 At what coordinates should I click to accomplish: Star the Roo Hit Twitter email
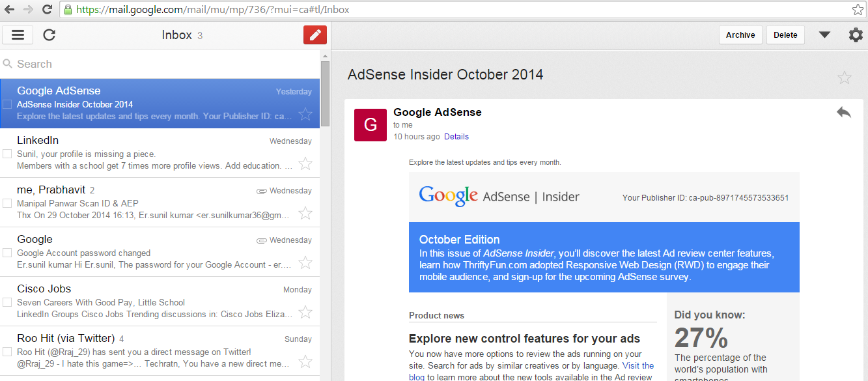tap(305, 361)
